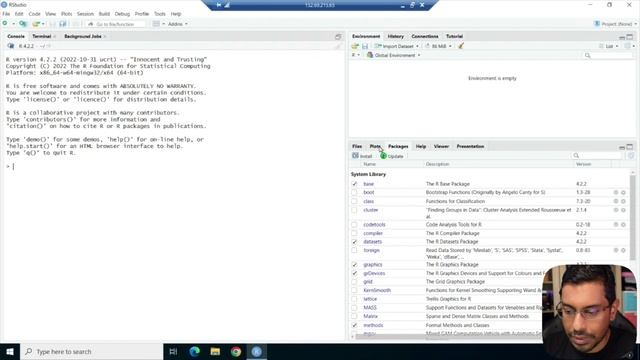Open the lattice package documentation link
640x360 pixels.
point(370,299)
